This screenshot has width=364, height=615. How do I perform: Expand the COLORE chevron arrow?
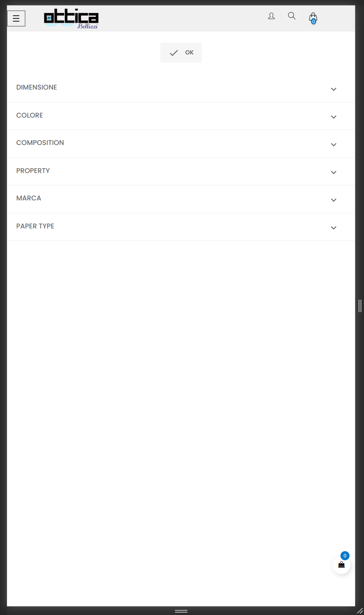pyautogui.click(x=333, y=117)
